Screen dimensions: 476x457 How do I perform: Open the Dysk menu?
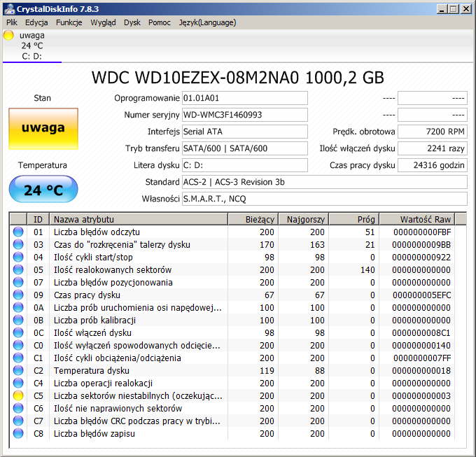point(132,22)
